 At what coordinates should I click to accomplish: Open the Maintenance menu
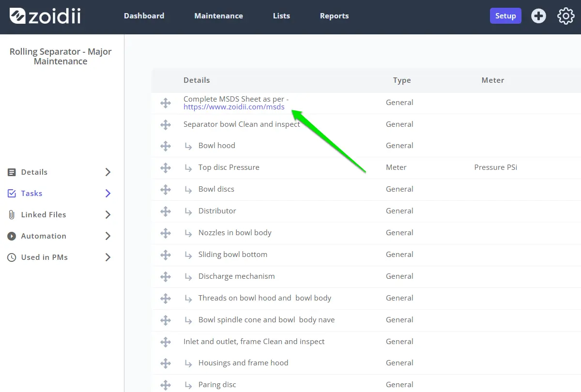(x=218, y=16)
